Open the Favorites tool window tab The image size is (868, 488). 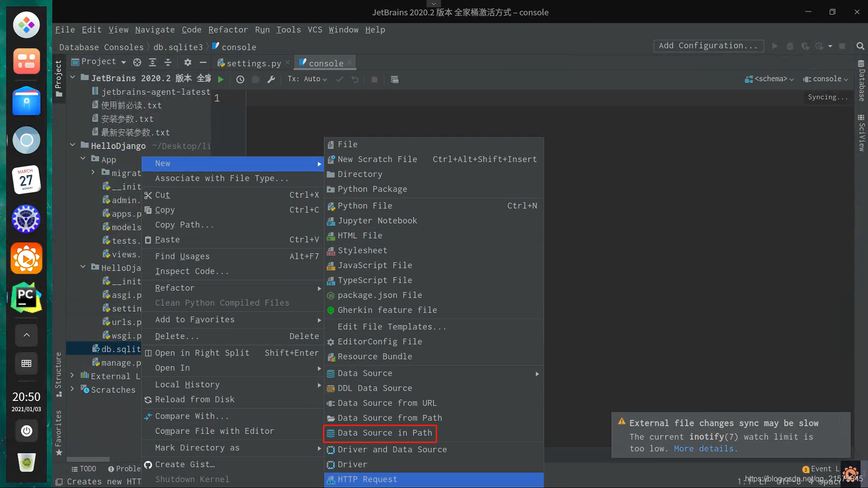pos(59,432)
